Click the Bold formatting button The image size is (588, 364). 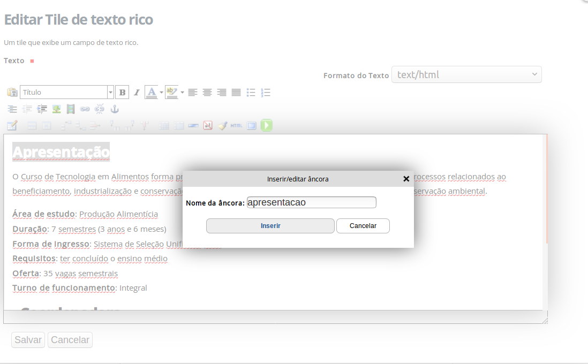[x=123, y=92]
